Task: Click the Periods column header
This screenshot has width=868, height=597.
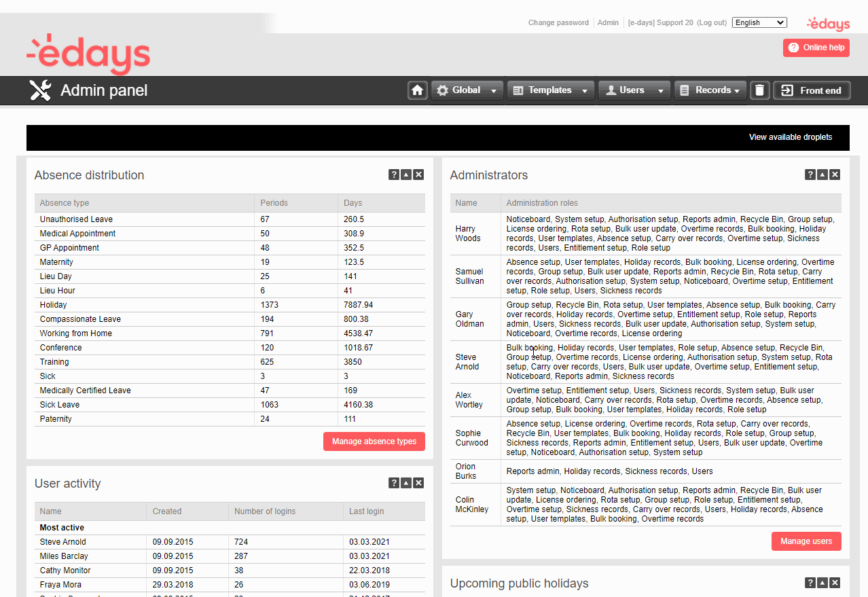Action: (295, 203)
